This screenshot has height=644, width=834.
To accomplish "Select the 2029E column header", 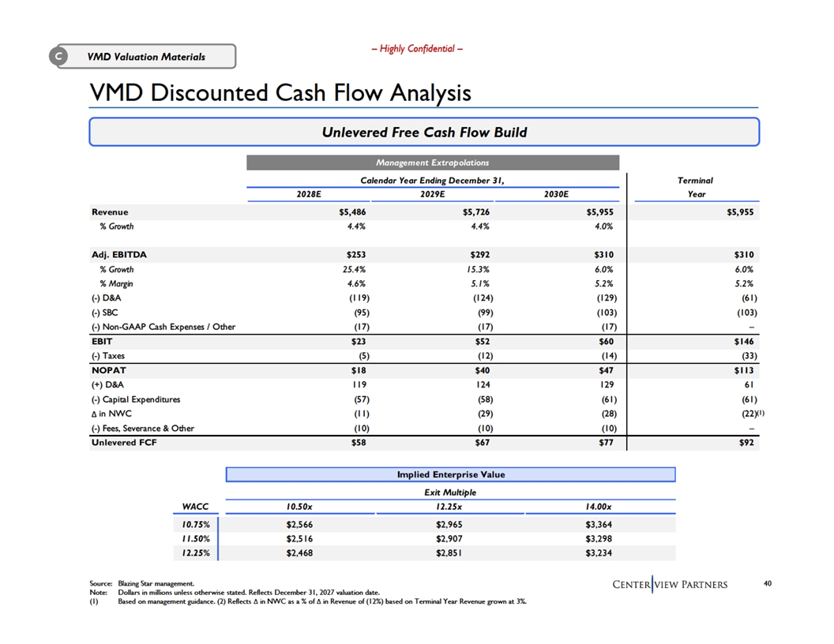I will click(432, 194).
